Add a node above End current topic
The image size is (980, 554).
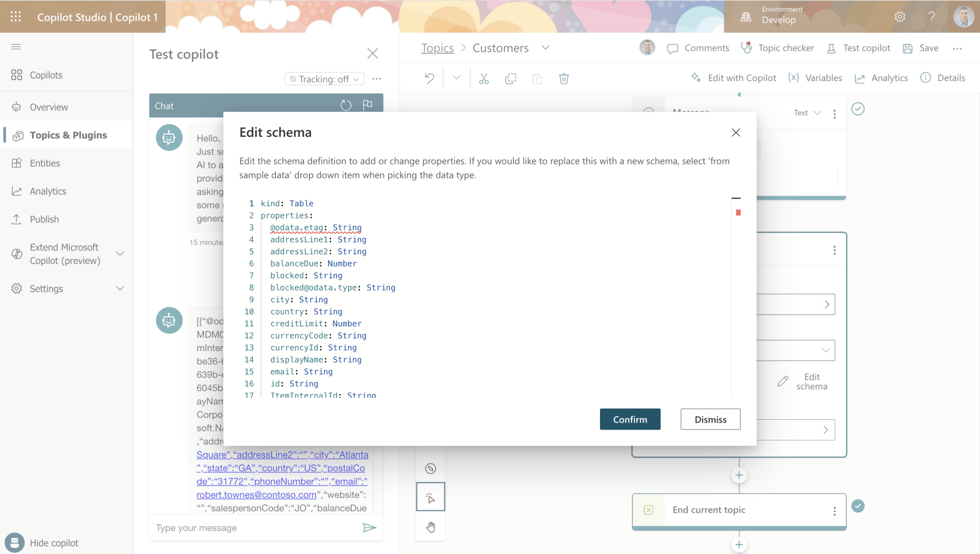[739, 475]
